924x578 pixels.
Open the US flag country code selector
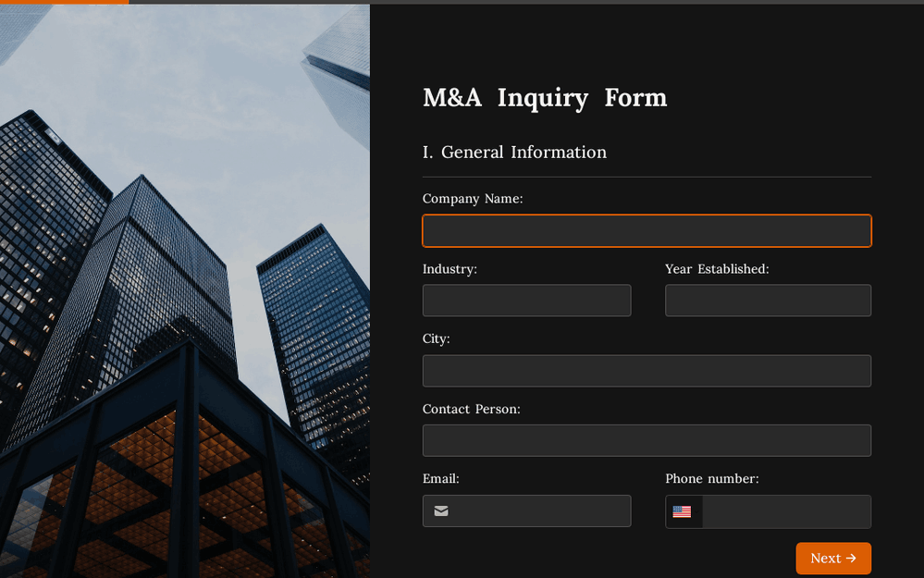click(683, 511)
